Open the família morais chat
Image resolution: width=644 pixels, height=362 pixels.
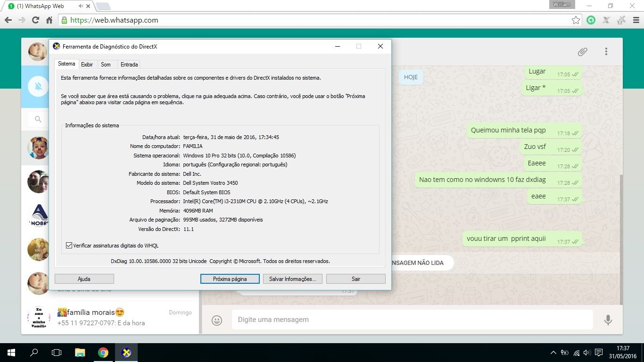(x=111, y=318)
